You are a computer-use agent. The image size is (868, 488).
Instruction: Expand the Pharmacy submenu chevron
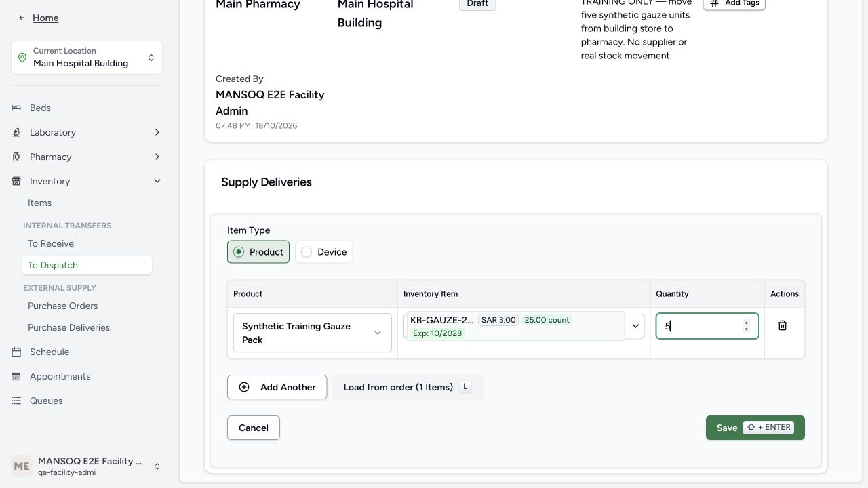point(157,157)
